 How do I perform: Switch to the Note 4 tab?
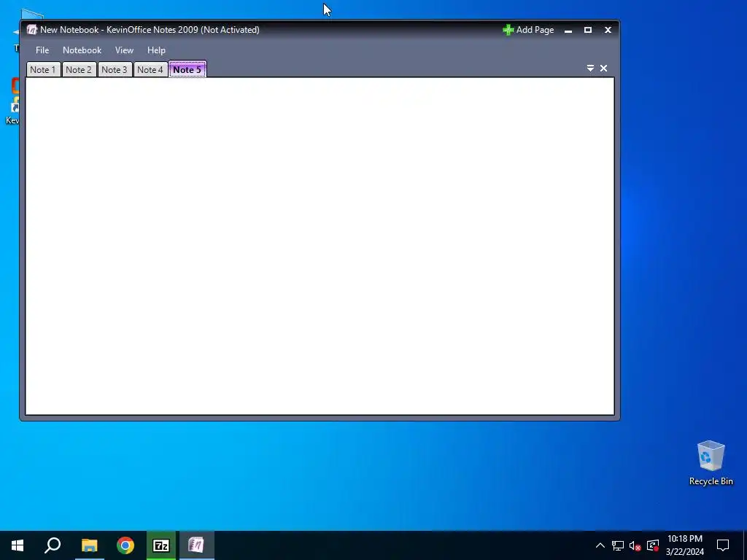pos(150,69)
